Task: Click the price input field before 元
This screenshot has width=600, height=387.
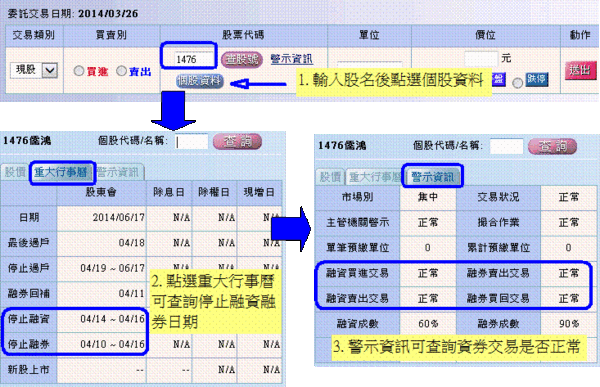Action: [x=481, y=59]
